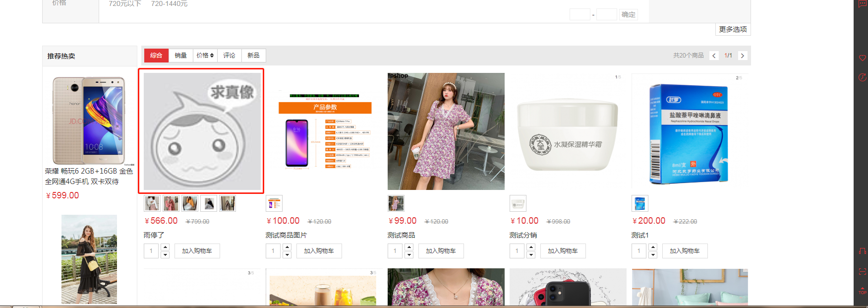Increase quantity for 测试商品
This screenshot has width=868, height=308.
(409, 247)
